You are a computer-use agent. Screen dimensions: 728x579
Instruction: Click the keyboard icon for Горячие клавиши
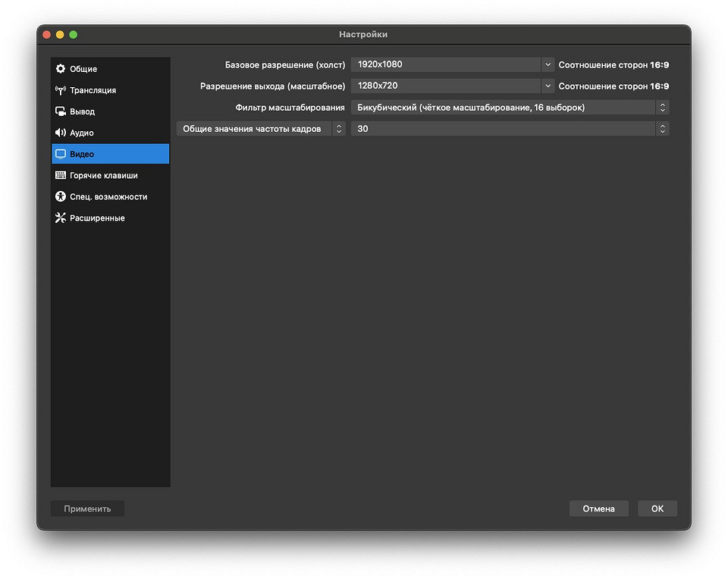coord(61,175)
